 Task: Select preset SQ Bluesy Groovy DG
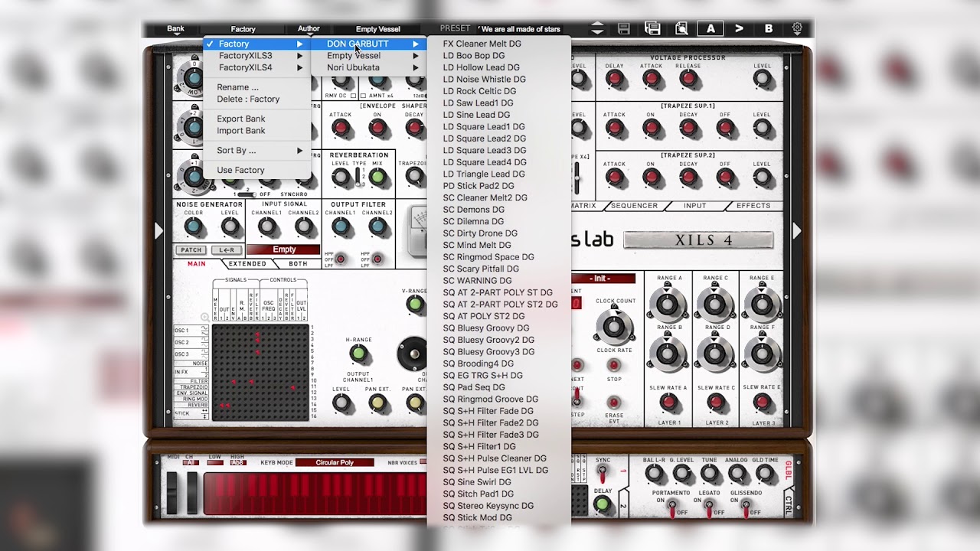tap(499, 328)
